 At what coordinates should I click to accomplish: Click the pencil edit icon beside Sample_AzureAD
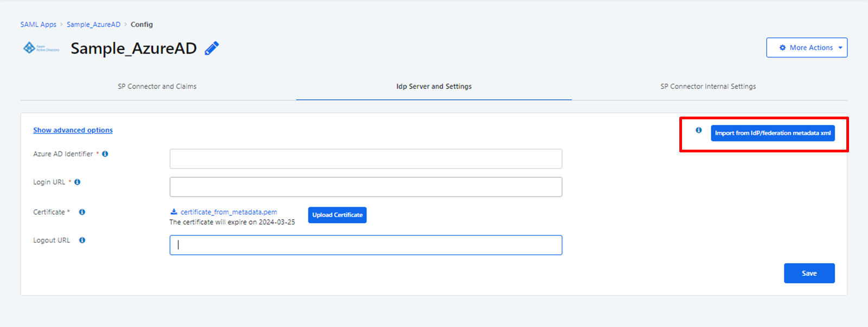coord(211,48)
